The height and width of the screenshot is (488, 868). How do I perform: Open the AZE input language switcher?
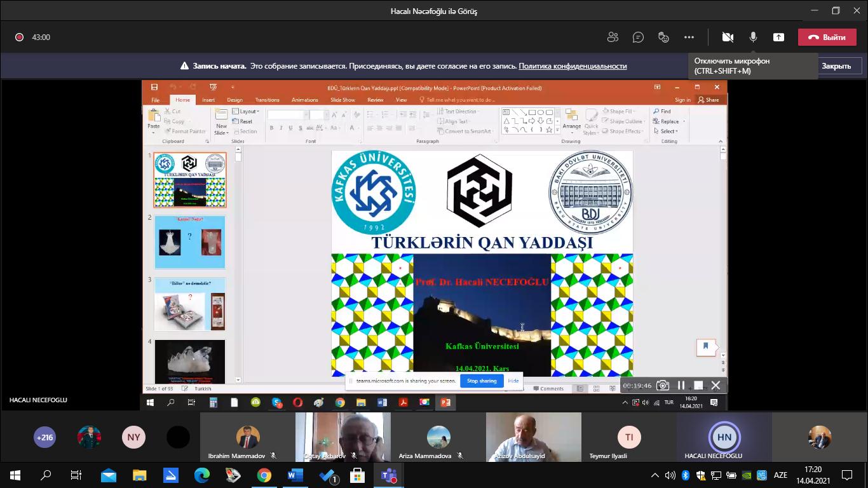click(x=780, y=475)
